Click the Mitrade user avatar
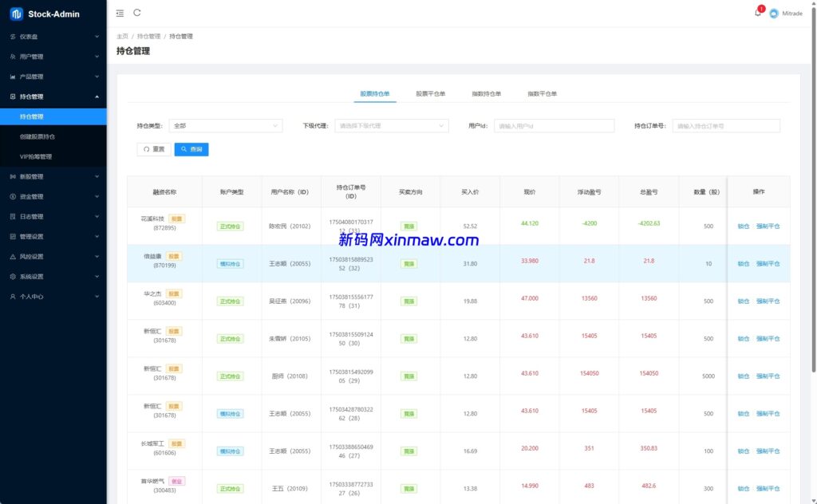This screenshot has width=817, height=504. pyautogui.click(x=774, y=14)
